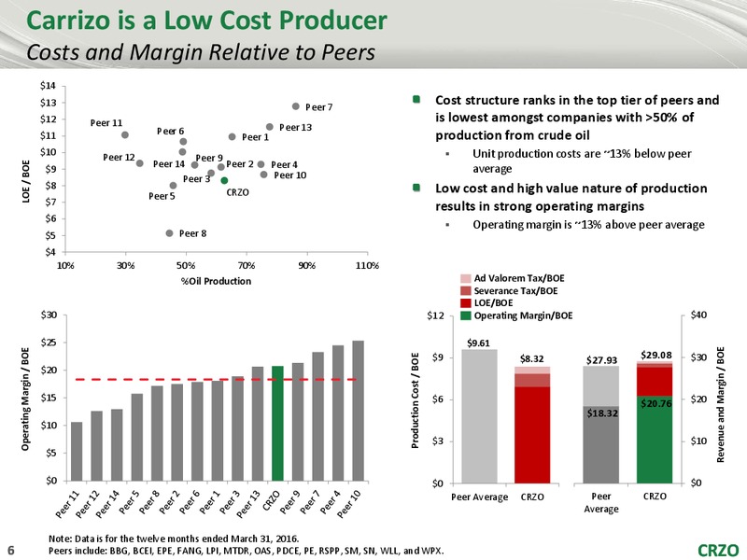Click the Peer 4 scatter label
The width and height of the screenshot is (747, 560).
tap(285, 165)
